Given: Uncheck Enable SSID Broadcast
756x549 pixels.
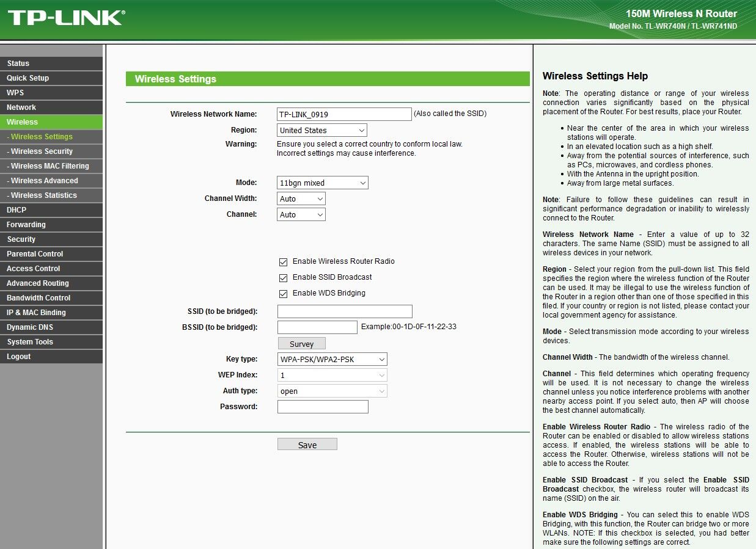Looking at the screenshot, I should pos(283,278).
